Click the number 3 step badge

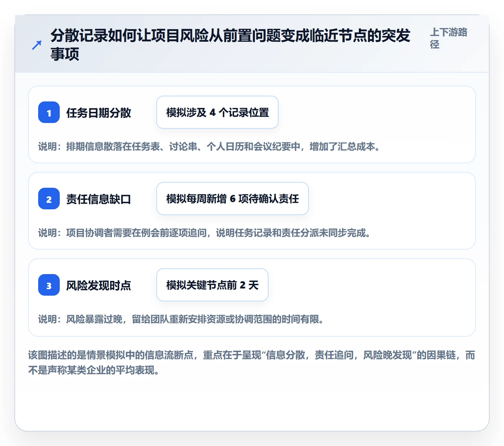[x=49, y=285]
